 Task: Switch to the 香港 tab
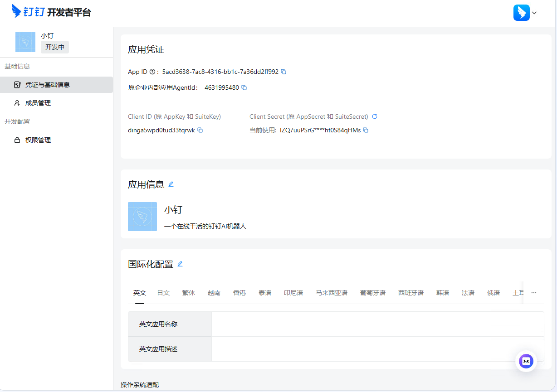tap(239, 293)
